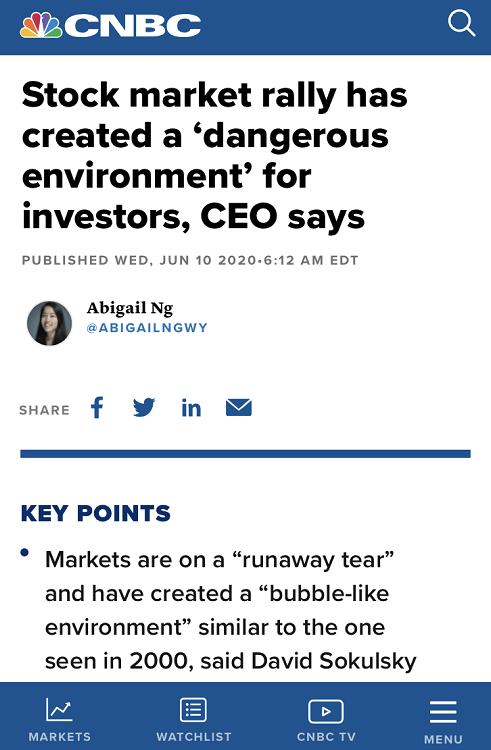The height and width of the screenshot is (750, 491).
Task: Share article via email envelope
Action: tap(239, 408)
